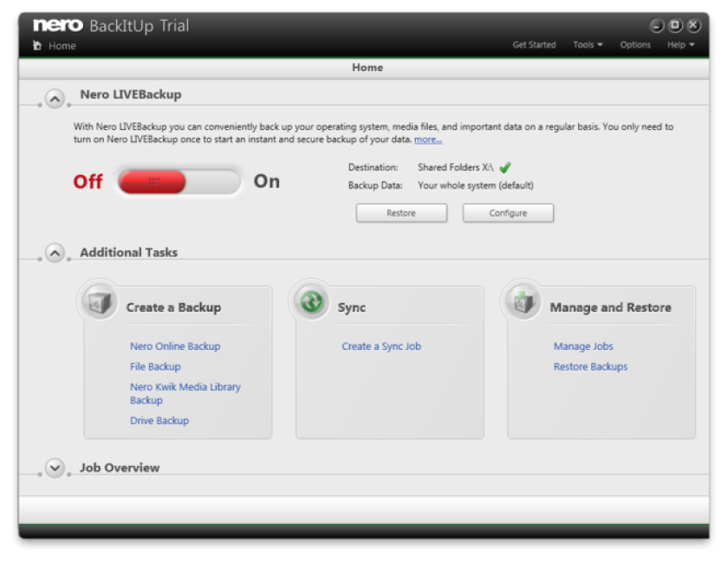Click the Nero logo in title bar

click(58, 24)
